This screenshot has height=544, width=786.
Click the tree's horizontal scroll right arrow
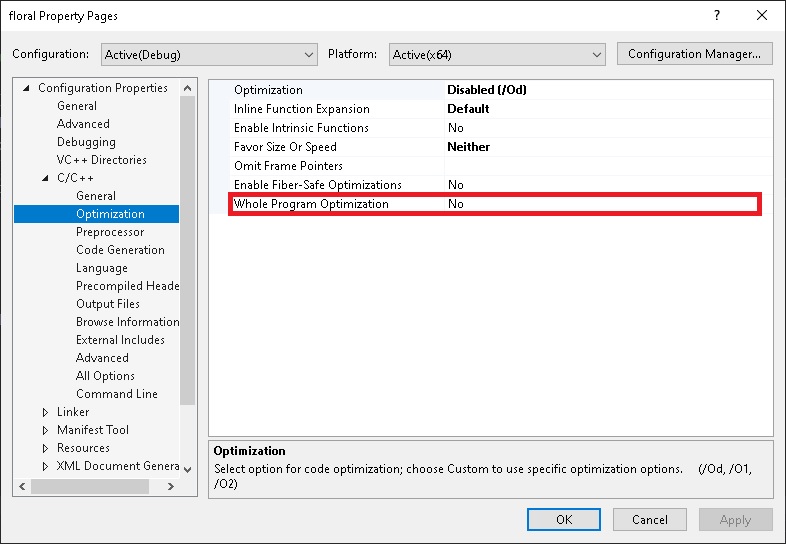point(171,486)
